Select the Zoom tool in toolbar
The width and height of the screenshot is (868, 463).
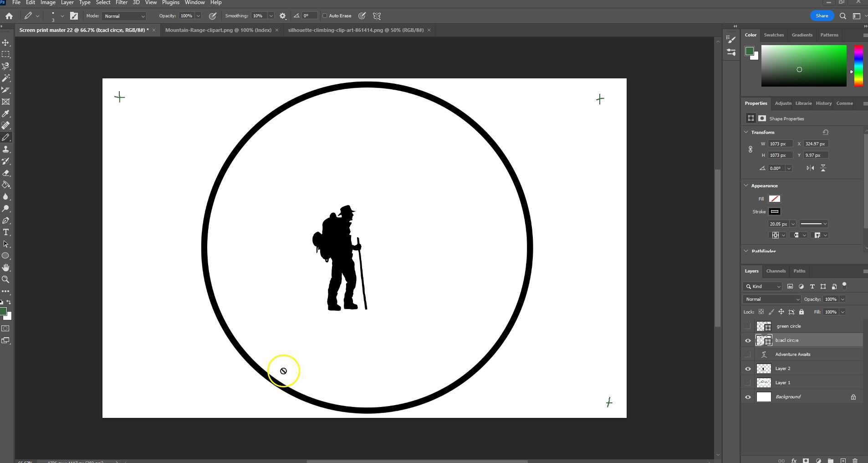tap(6, 279)
